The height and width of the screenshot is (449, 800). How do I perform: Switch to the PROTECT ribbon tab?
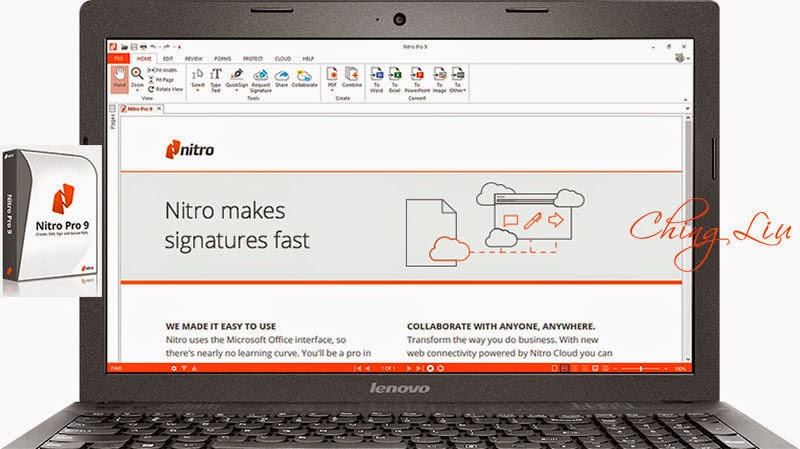pyautogui.click(x=253, y=59)
